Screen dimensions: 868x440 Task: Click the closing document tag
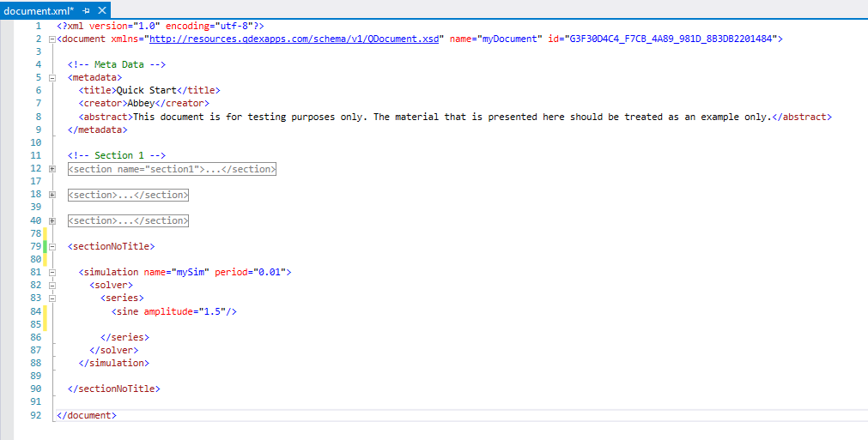click(87, 415)
